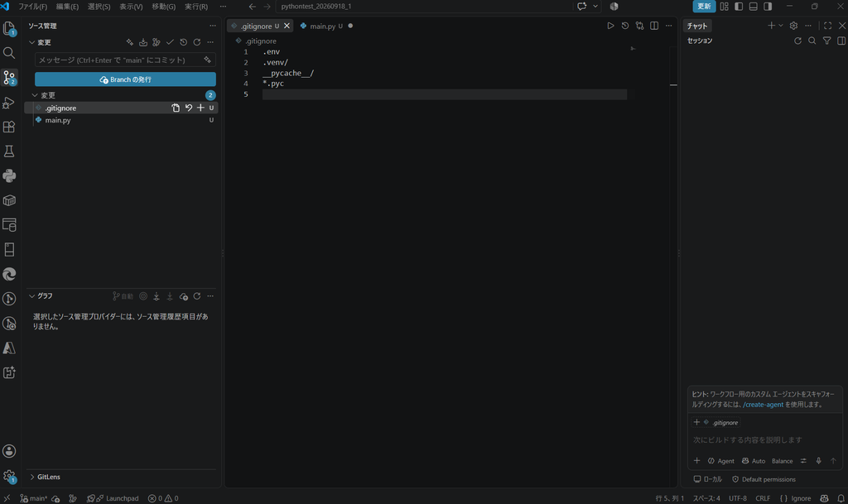Open the ファイル(F) menu
848x504 pixels.
pos(32,7)
